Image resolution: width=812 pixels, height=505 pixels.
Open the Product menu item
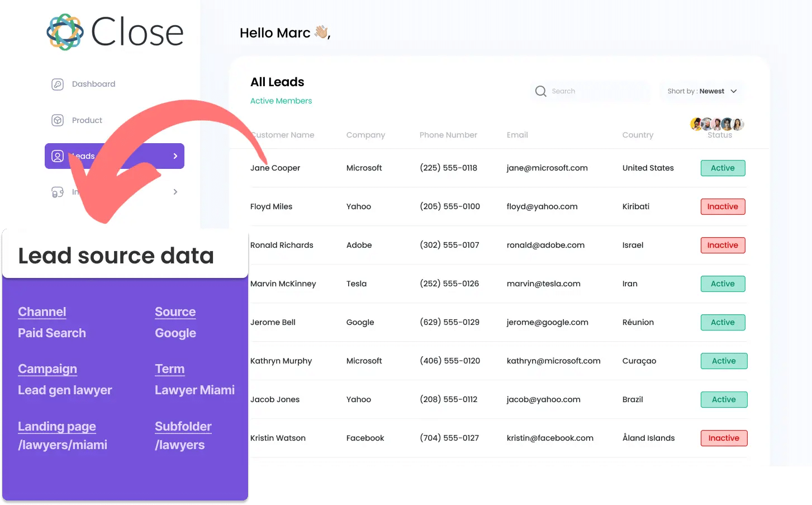(x=87, y=120)
